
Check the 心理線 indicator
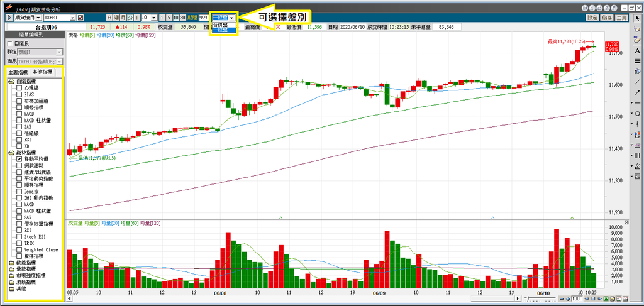[19, 88]
